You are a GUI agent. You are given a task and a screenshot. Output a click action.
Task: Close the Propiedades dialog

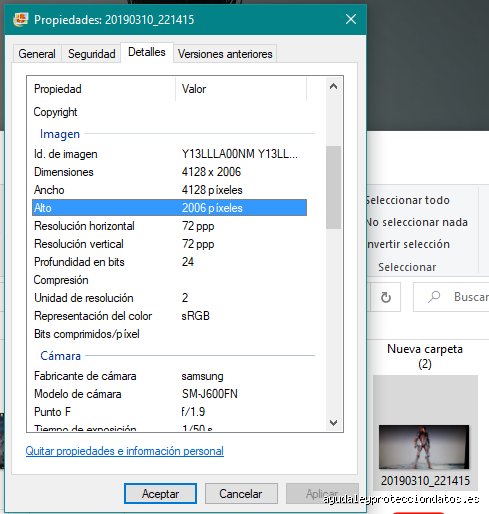[351, 19]
